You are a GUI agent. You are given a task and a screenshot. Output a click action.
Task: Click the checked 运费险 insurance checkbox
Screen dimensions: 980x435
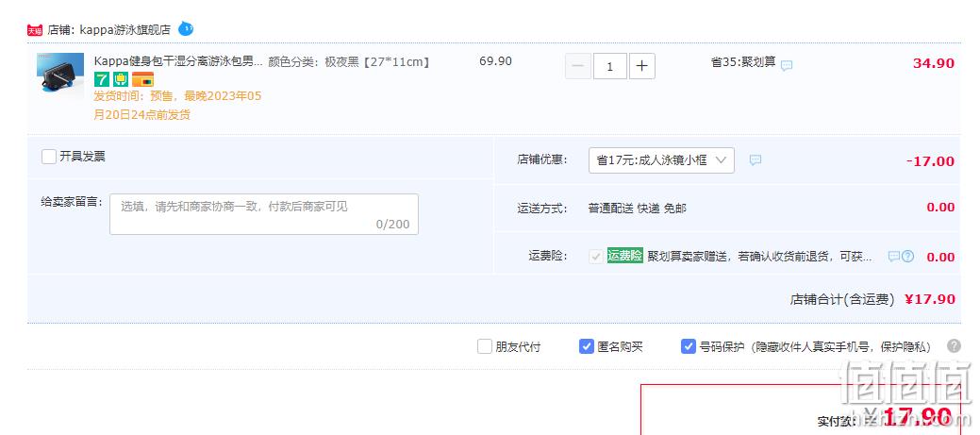click(595, 257)
